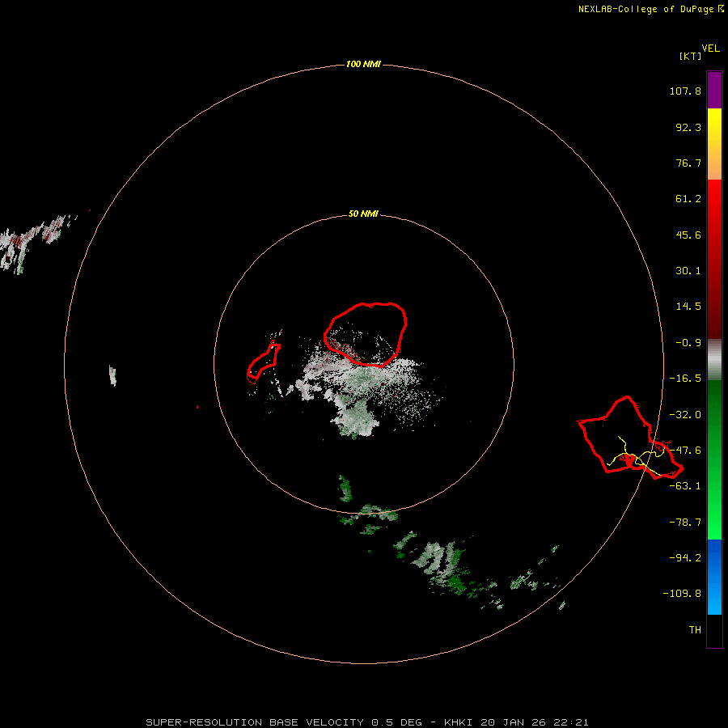
Task: Click the small narrow red island outline
Action: 263,363
